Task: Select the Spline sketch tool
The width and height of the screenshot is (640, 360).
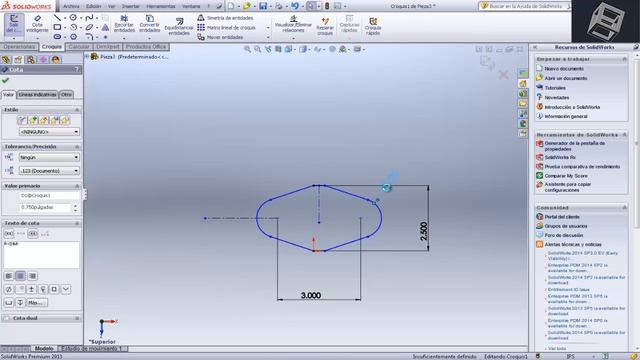Action: pos(89,18)
